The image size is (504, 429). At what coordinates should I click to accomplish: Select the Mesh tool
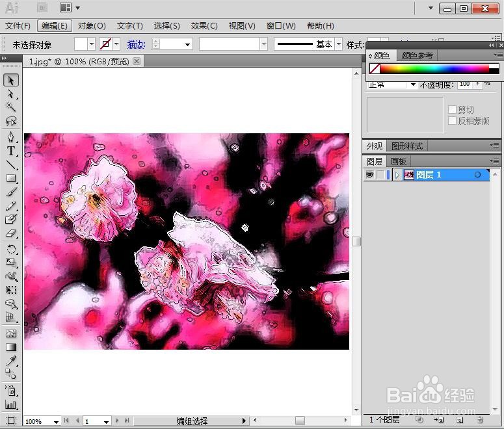click(x=11, y=333)
